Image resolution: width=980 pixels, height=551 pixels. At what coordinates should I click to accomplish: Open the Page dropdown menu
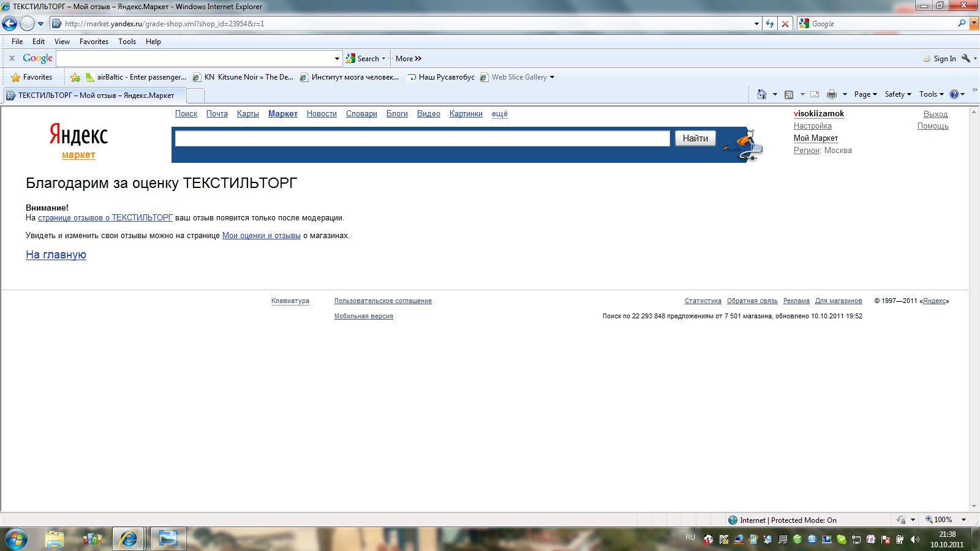(865, 94)
